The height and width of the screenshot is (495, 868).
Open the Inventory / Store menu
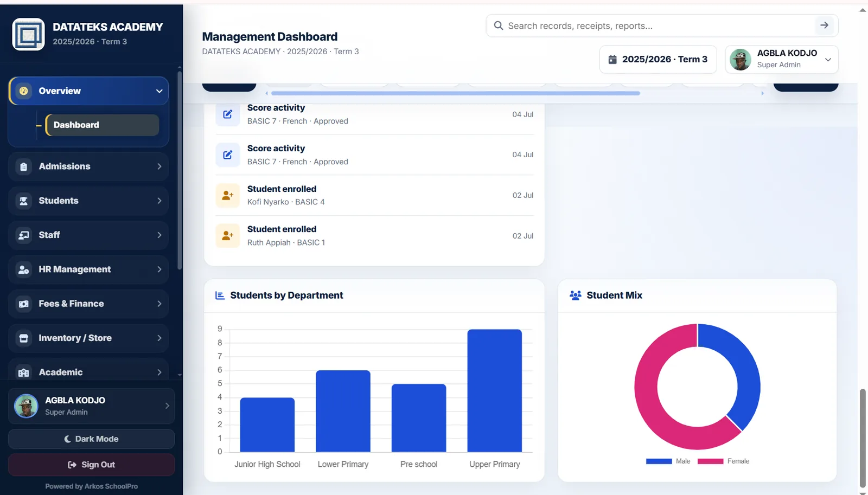tap(88, 338)
